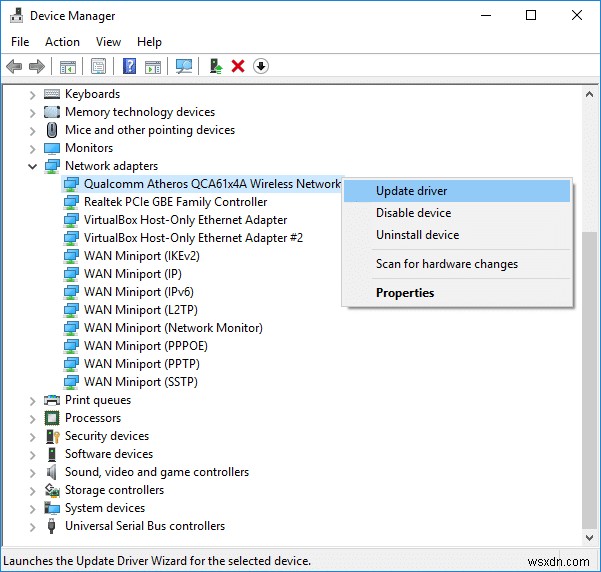Expand the Keyboards category

click(33, 95)
